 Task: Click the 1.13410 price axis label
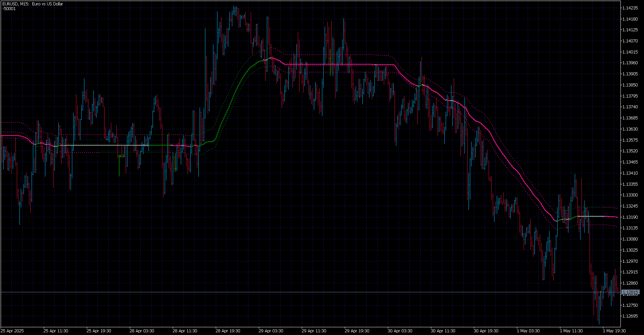click(630, 173)
